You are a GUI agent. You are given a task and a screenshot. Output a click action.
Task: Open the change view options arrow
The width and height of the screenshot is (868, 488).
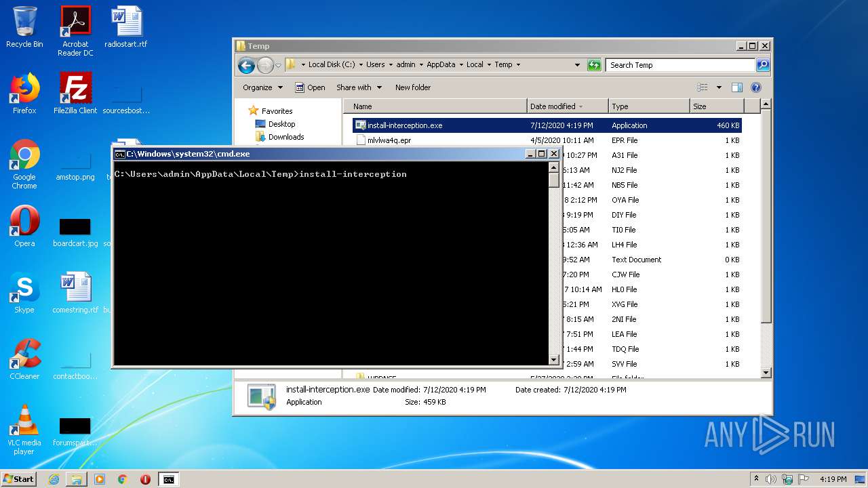coord(719,87)
